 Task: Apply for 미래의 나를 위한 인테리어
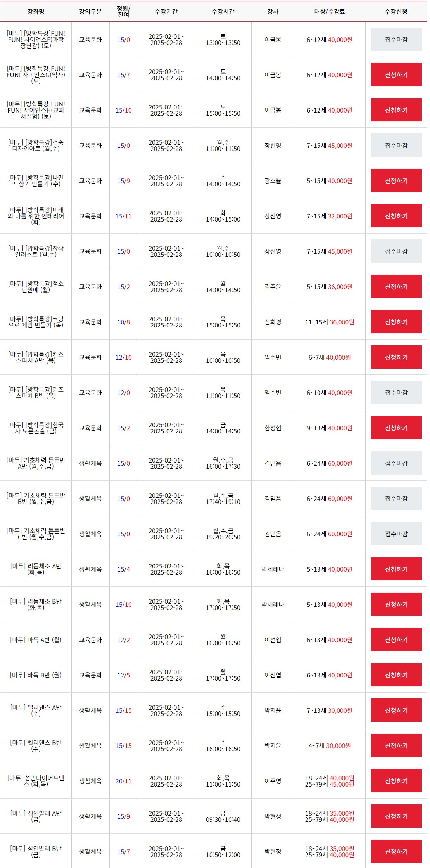(x=396, y=216)
